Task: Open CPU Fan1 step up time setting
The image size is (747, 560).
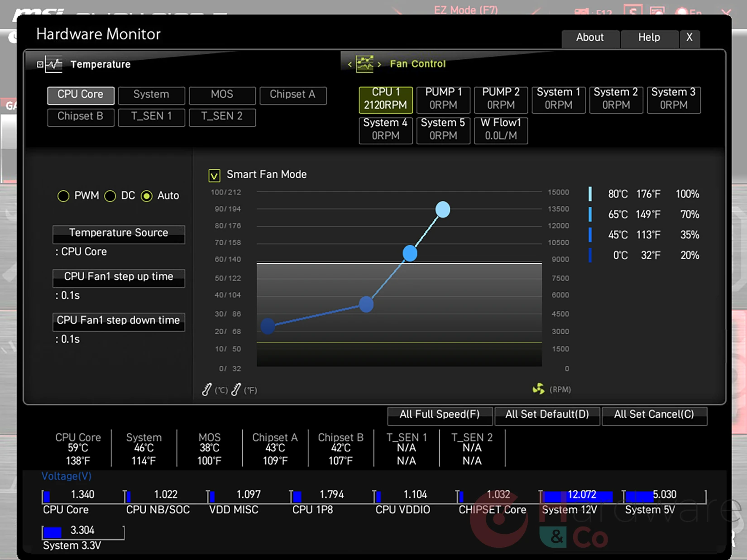Action: click(119, 278)
